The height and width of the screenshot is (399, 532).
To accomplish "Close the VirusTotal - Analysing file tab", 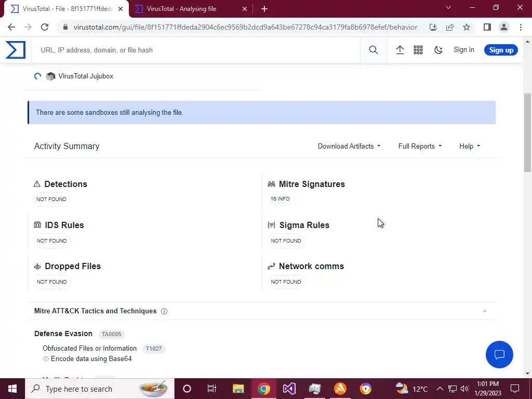I will [x=245, y=9].
